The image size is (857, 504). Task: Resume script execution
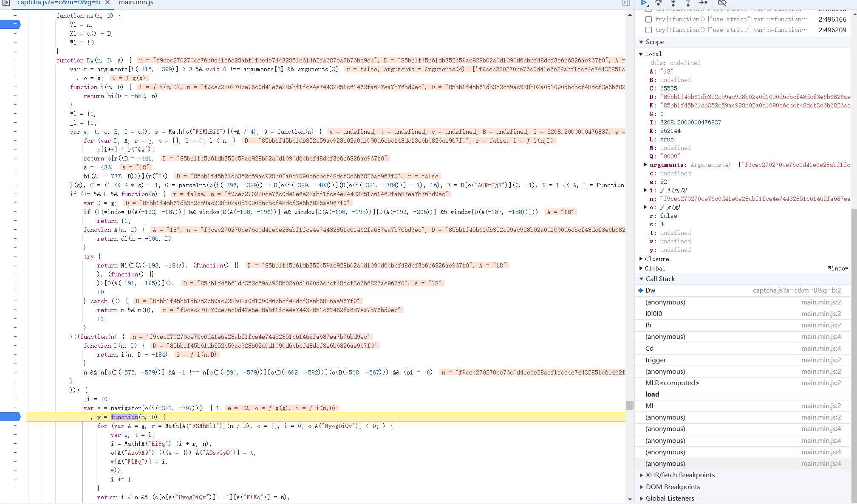[x=644, y=3]
